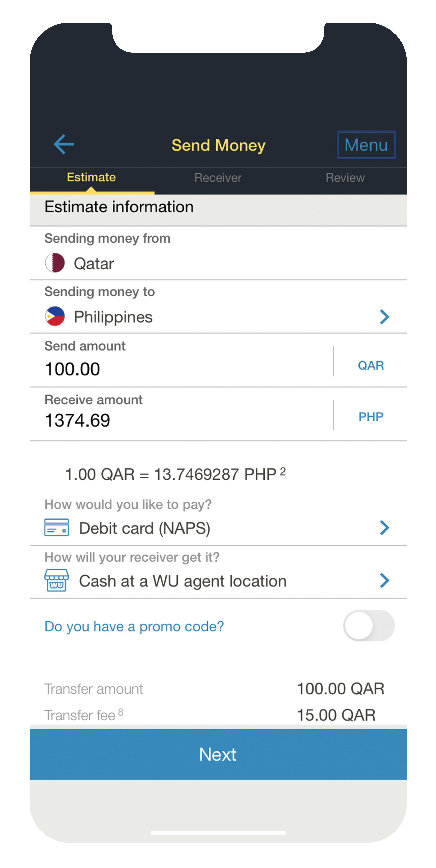This screenshot has width=436, height=868.
Task: Open the QAR currency selector
Action: pyautogui.click(x=371, y=365)
